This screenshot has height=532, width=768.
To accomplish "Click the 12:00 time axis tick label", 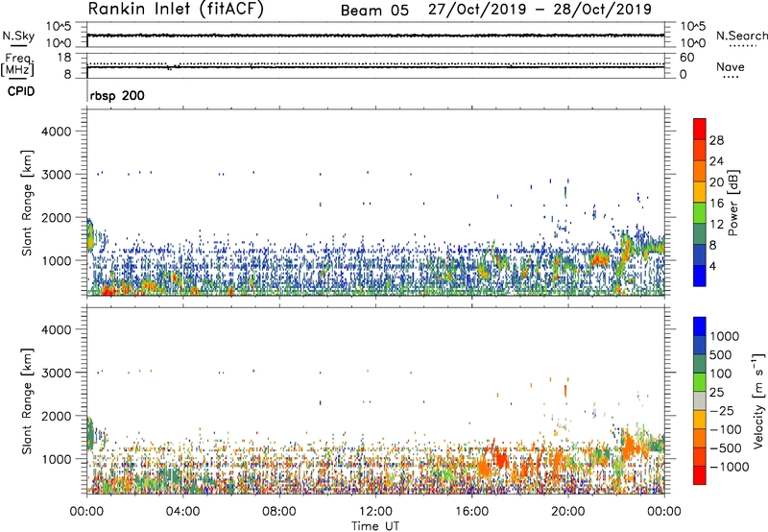I will (x=375, y=512).
